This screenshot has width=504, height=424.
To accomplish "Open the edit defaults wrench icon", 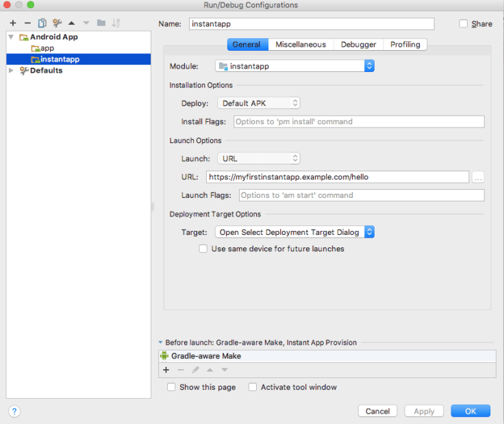I will coord(58,23).
